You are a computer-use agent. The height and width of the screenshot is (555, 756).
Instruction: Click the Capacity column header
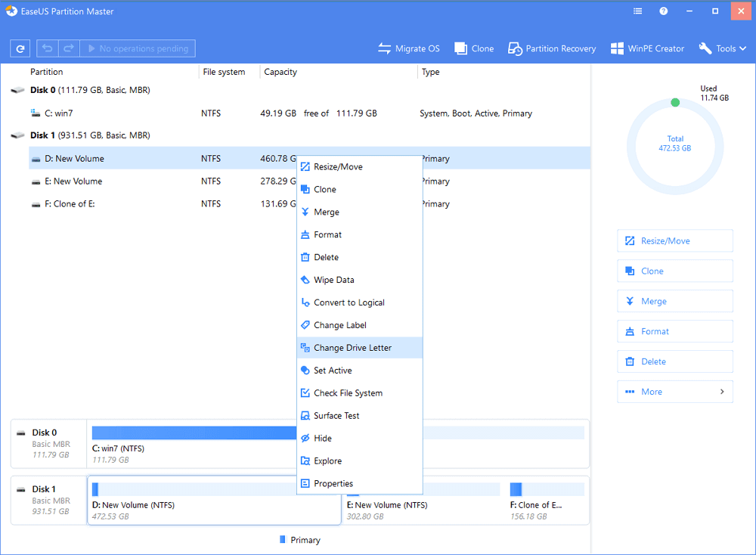280,72
